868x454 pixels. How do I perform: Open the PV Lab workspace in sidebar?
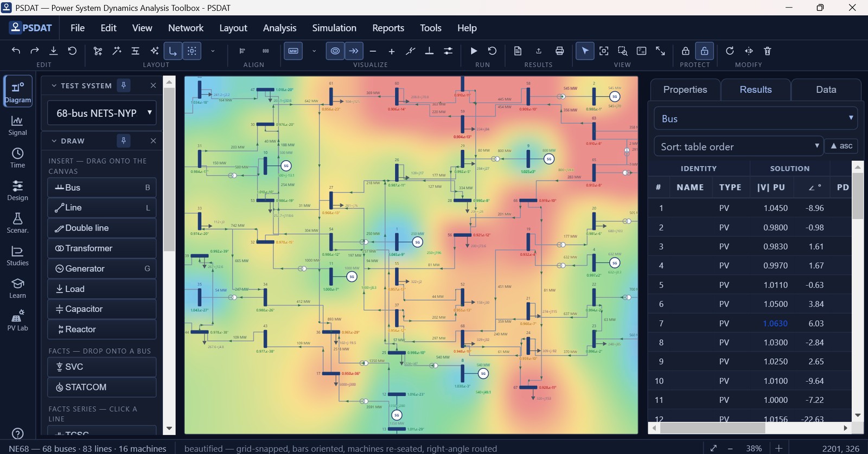(17, 321)
